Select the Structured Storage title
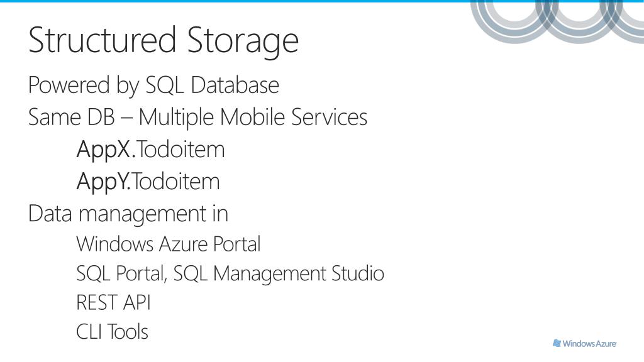Screen dimensions: 644x362 (x=164, y=40)
